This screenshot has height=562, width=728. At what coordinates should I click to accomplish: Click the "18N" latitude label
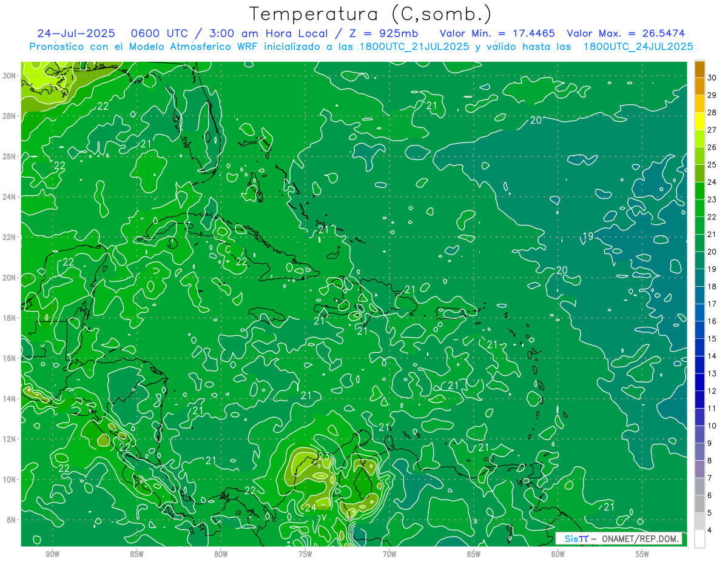coord(9,318)
